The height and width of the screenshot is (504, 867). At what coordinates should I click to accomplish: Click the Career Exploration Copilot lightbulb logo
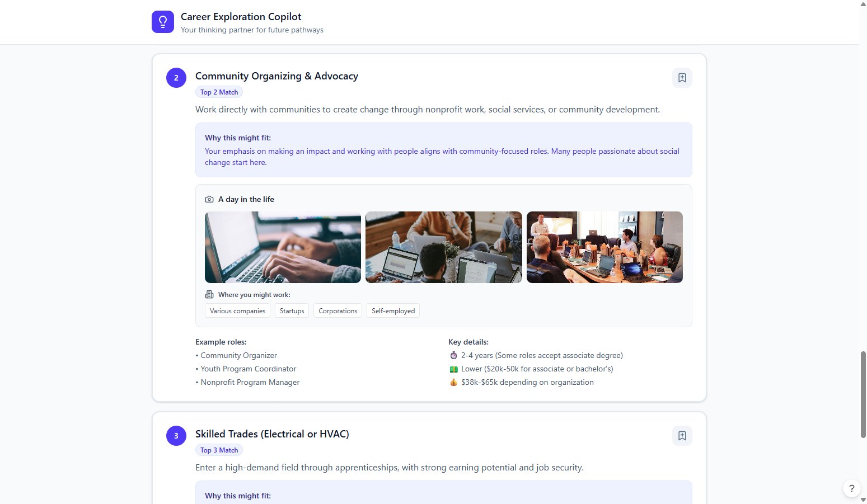tap(163, 22)
